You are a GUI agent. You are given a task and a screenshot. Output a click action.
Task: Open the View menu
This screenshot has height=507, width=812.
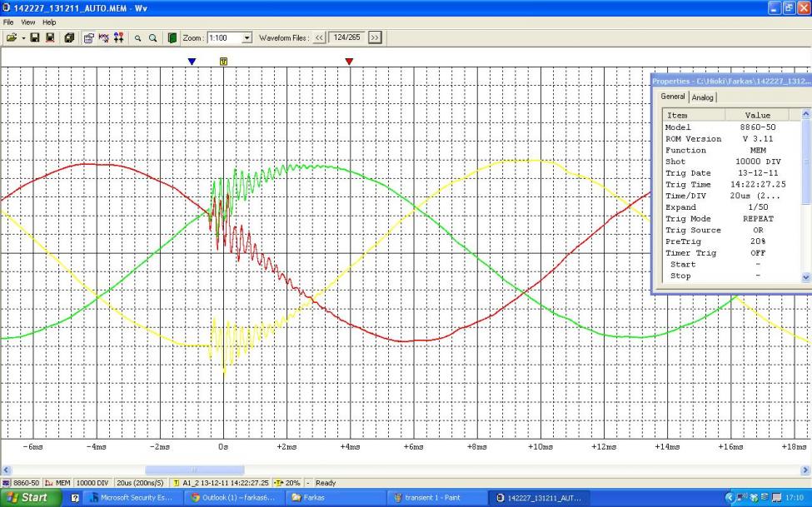[x=28, y=22]
